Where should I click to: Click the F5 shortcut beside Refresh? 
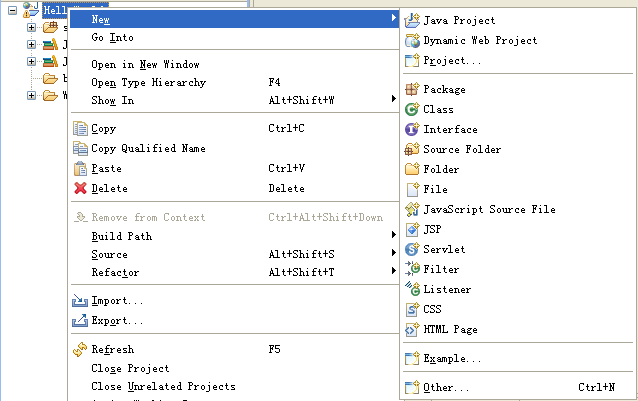tap(274, 349)
